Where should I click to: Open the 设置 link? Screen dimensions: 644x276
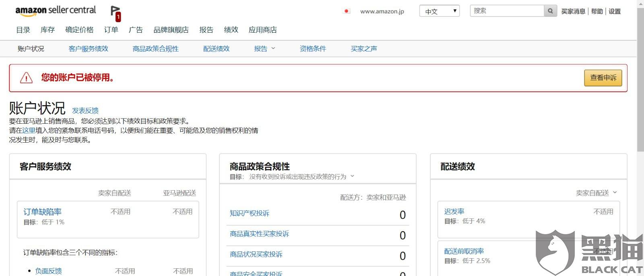615,11
